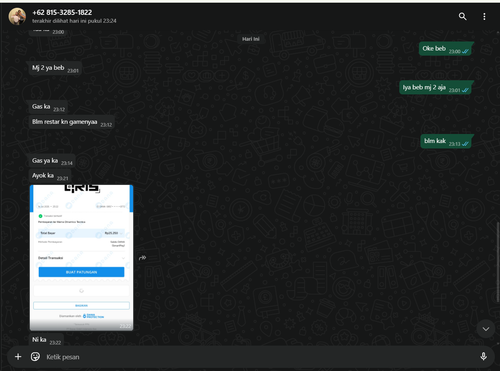500x371 pixels.
Task: Open the chat search magnifier icon
Action: (x=462, y=16)
